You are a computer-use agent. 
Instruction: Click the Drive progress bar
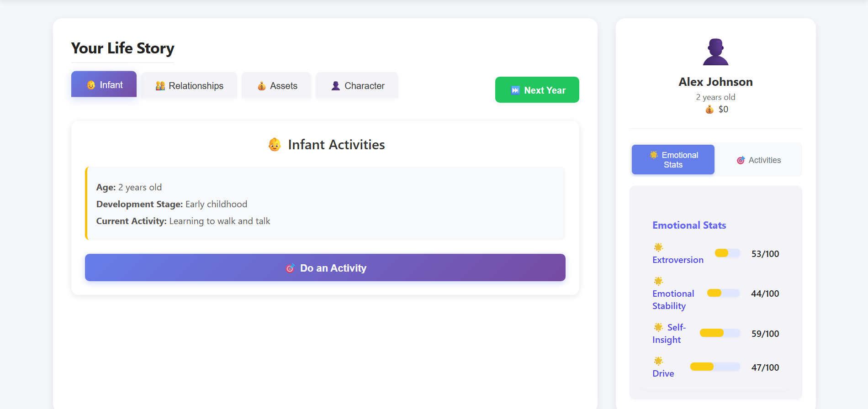point(715,367)
